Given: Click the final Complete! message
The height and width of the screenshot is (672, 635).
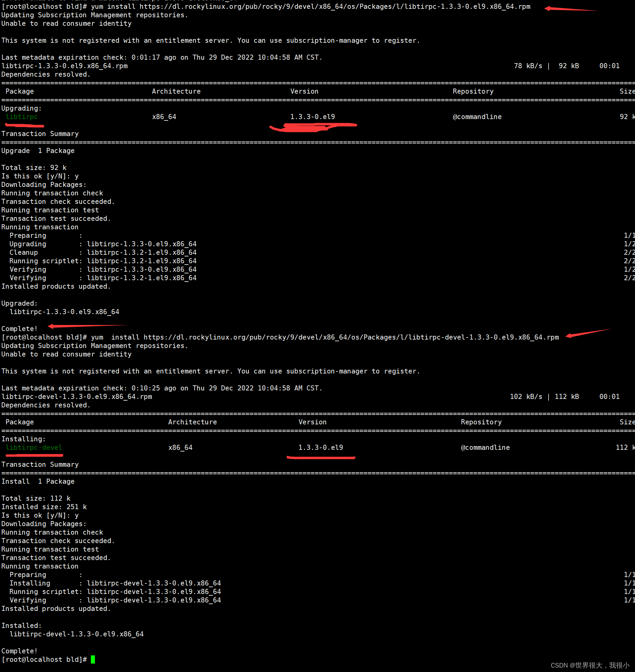Looking at the screenshot, I should click(x=19, y=650).
